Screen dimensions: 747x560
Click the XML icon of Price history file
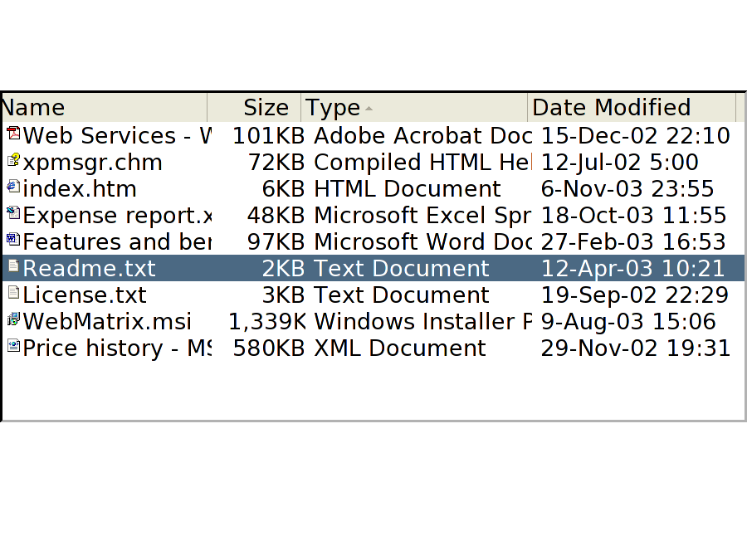12,347
